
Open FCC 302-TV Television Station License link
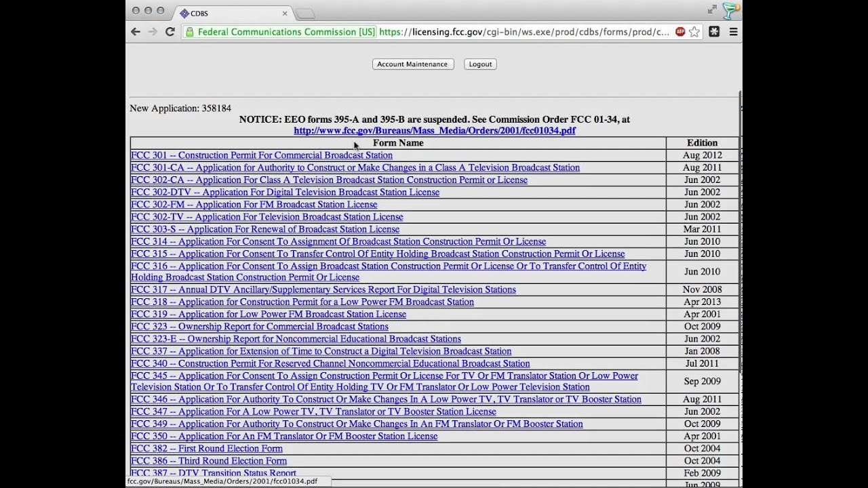pyautogui.click(x=267, y=217)
